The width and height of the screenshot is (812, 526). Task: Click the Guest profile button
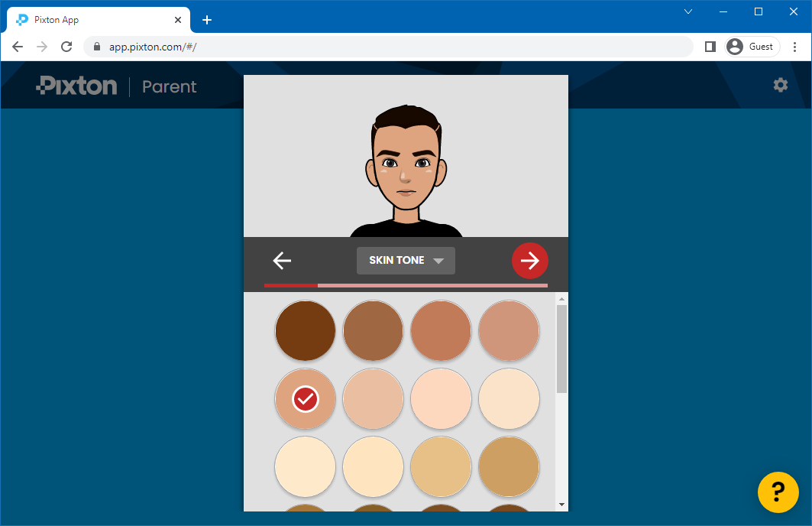pyautogui.click(x=751, y=46)
